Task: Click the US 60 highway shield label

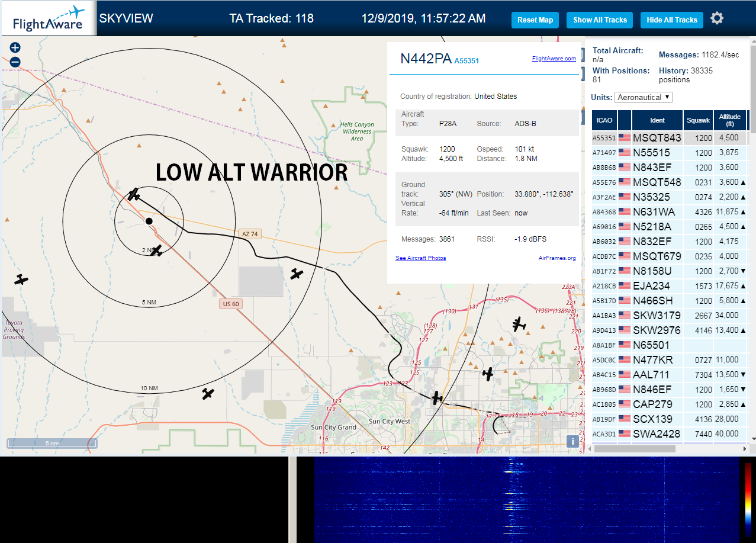Action: (230, 304)
